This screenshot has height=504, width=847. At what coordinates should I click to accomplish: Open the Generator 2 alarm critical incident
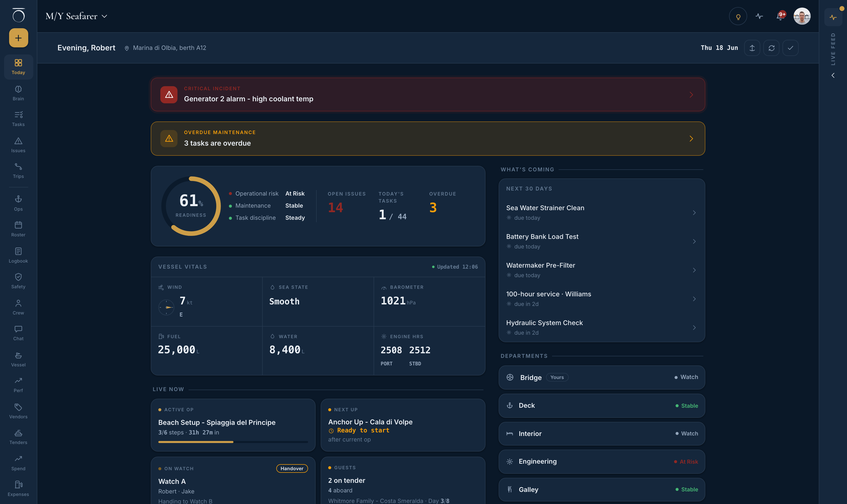coord(428,94)
